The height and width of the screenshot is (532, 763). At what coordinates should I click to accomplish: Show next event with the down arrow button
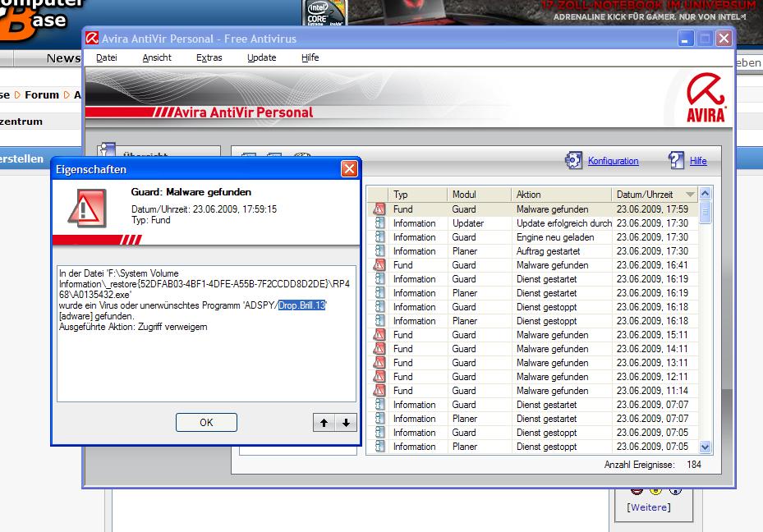point(346,423)
